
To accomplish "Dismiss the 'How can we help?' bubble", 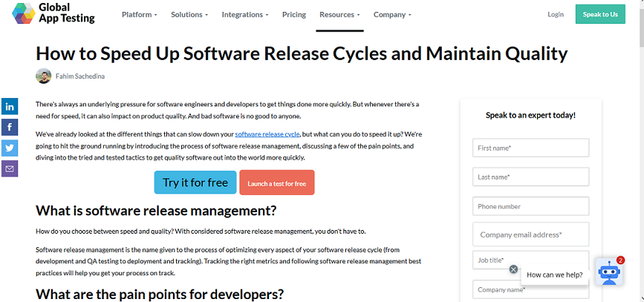I will [513, 269].
